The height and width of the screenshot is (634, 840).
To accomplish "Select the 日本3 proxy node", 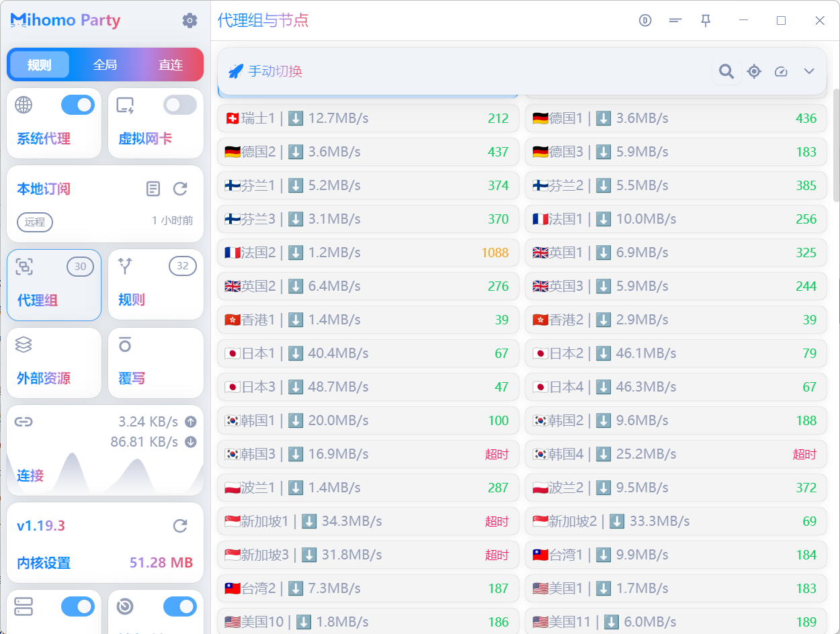I will pyautogui.click(x=368, y=387).
